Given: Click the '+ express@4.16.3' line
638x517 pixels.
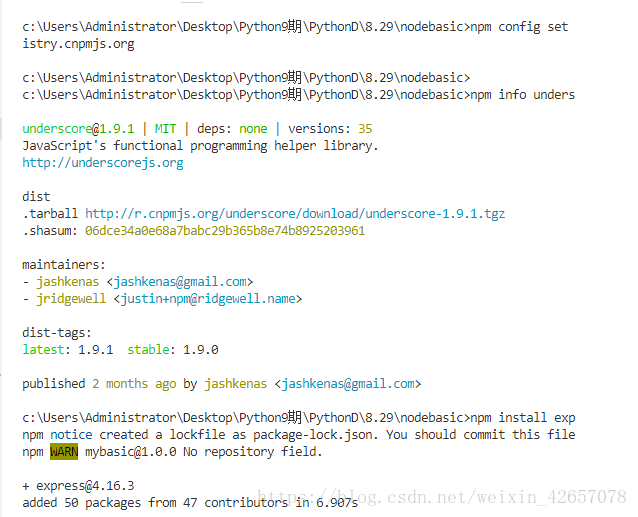Looking at the screenshot, I should (x=78, y=486).
